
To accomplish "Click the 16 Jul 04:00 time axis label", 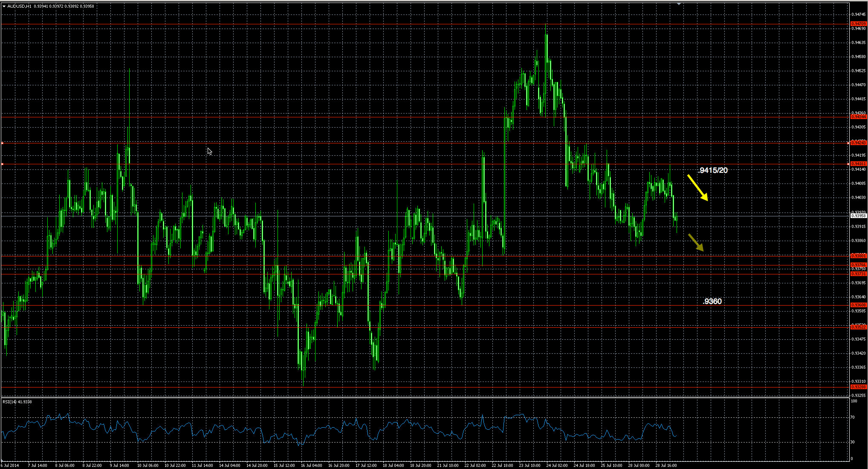I will coord(311,465).
